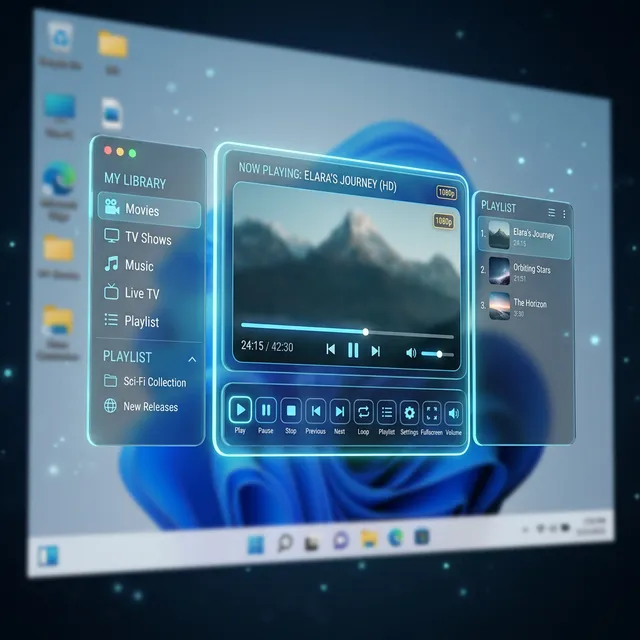The image size is (640, 640).
Task: Open Settings gear in control bar
Action: pos(409,413)
